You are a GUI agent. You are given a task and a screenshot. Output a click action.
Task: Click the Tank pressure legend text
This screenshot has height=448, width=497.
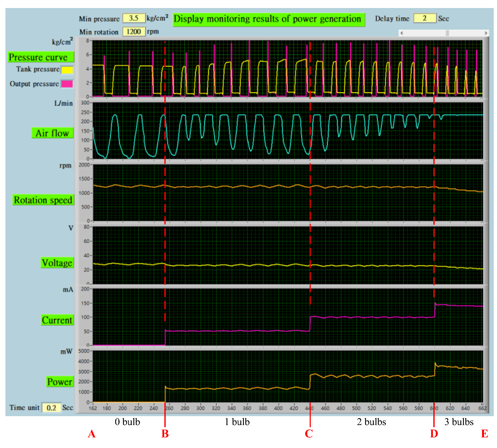tap(38, 69)
